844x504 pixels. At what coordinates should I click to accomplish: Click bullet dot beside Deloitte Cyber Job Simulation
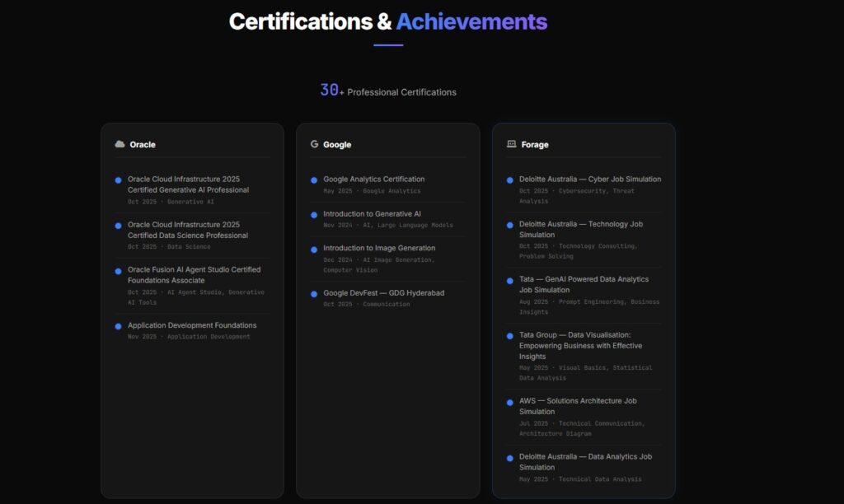pyautogui.click(x=509, y=180)
